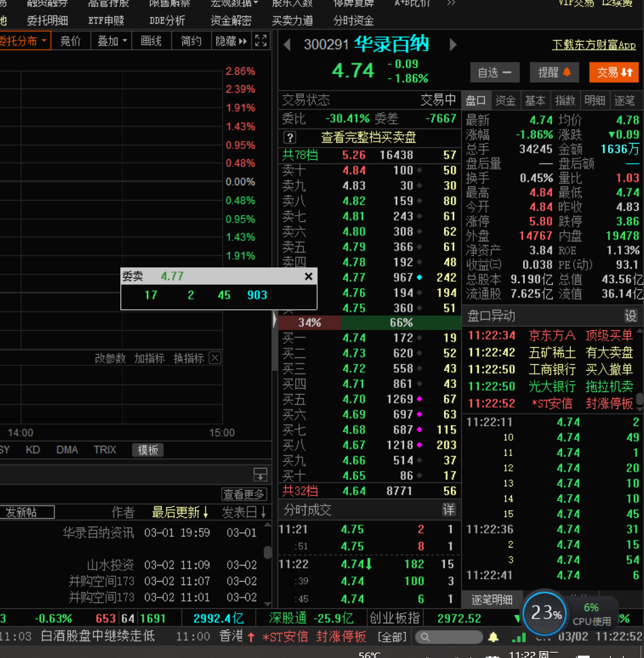Open 叠加 dropdown
The height and width of the screenshot is (658, 644).
(x=112, y=41)
